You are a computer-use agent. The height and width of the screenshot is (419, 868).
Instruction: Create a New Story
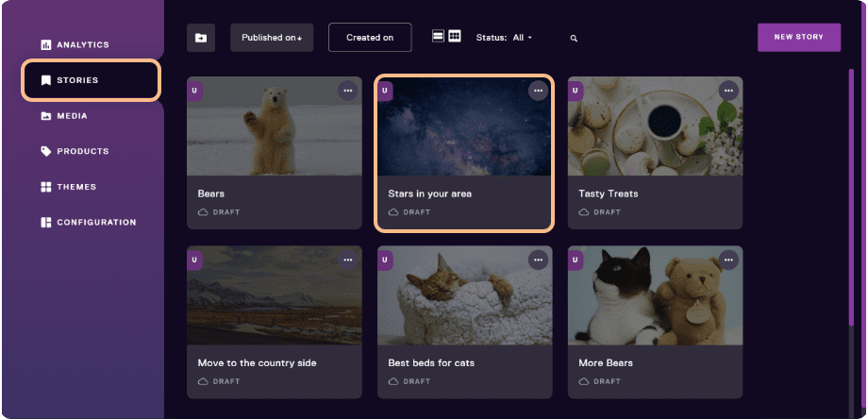pos(799,37)
